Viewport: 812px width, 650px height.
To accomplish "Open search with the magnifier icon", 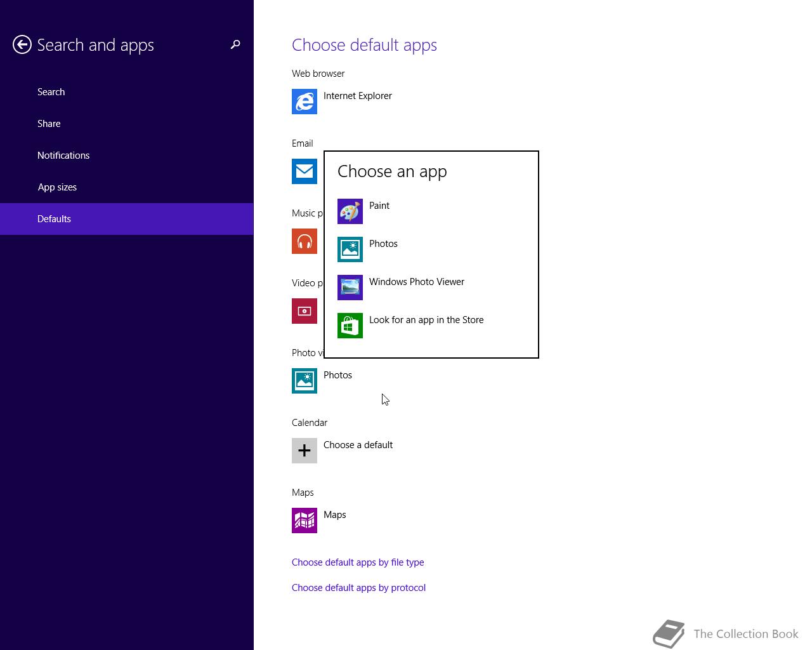I will click(235, 44).
